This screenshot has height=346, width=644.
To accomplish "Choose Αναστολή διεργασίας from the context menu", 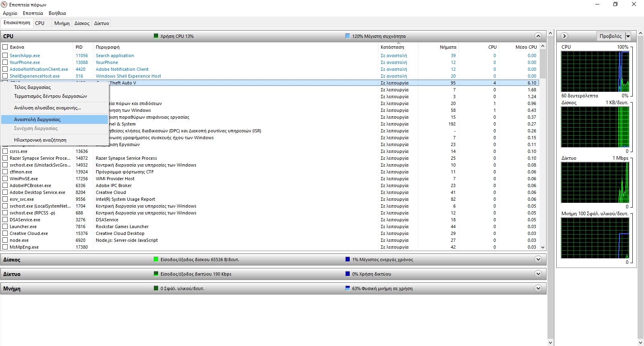I will tap(37, 119).
